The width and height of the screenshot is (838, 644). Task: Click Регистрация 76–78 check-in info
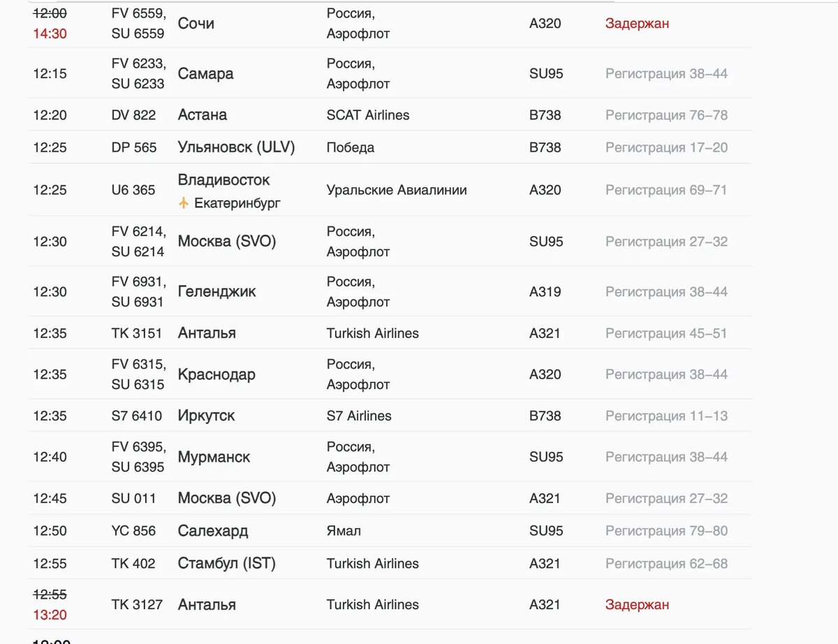click(666, 115)
